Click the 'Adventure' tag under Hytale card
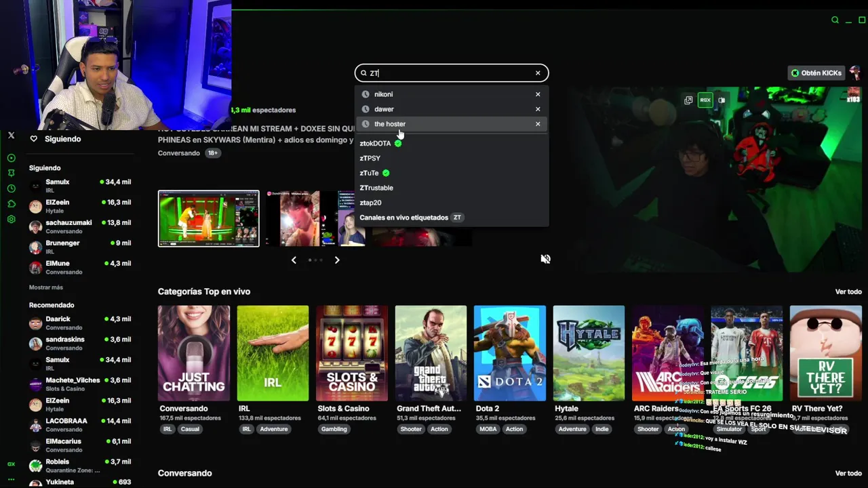This screenshot has width=868, height=488. tap(572, 429)
